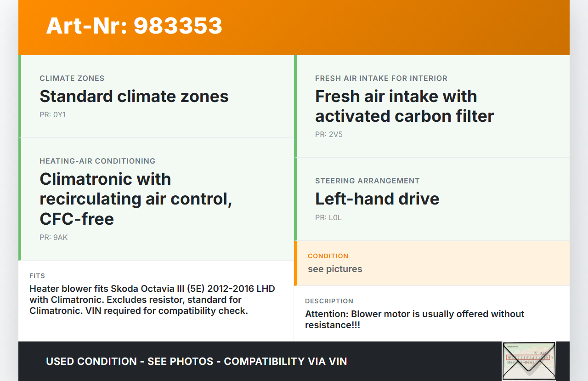Click the blower motor Attention description text
The image size is (588, 381).
pyautogui.click(x=414, y=319)
